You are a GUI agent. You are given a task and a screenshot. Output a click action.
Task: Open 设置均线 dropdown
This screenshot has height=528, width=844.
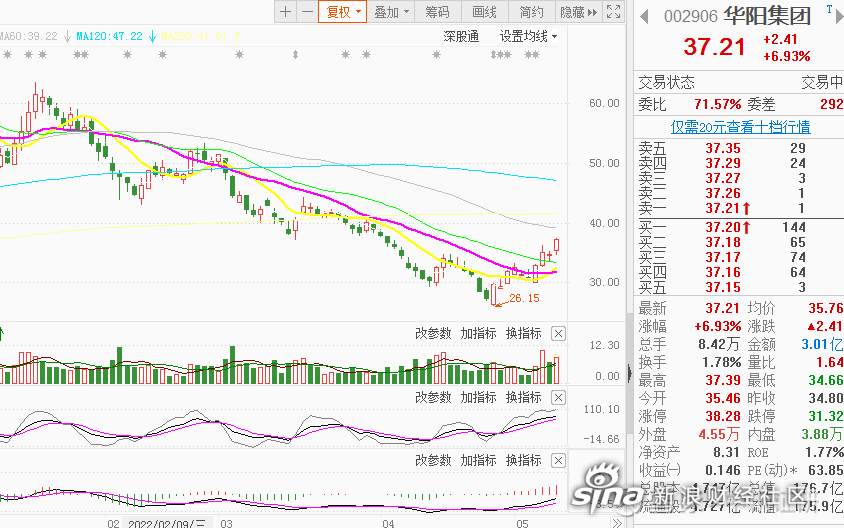(x=528, y=37)
